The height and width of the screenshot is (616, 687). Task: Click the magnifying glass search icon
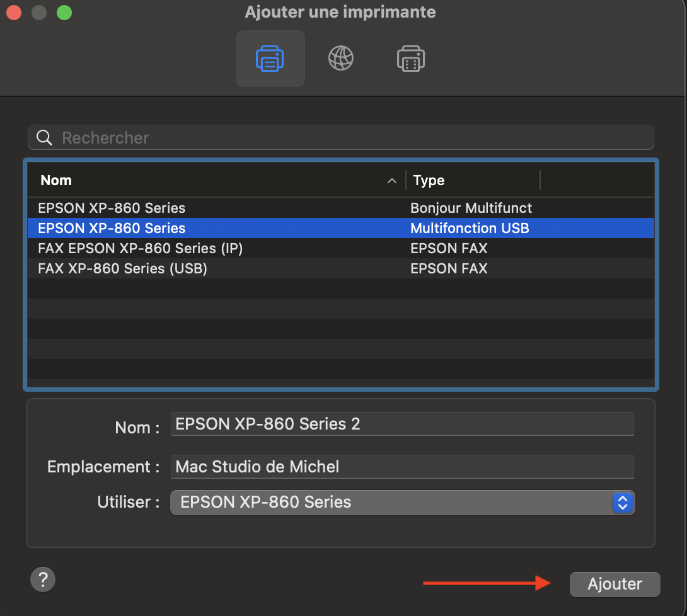[44, 138]
